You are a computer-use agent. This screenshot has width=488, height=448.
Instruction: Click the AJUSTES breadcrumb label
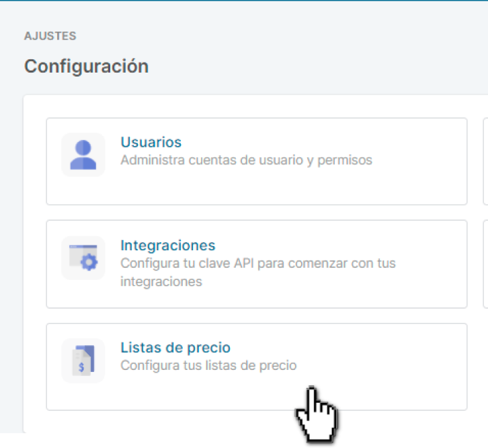pos(50,36)
